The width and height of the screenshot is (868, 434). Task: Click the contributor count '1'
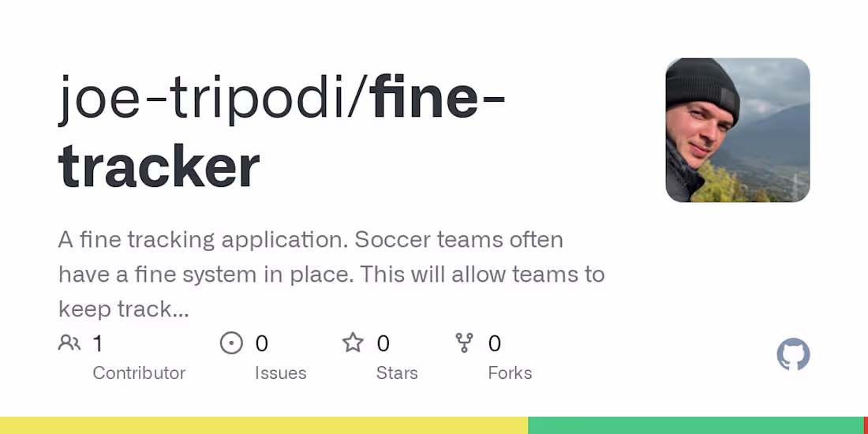coord(98,343)
